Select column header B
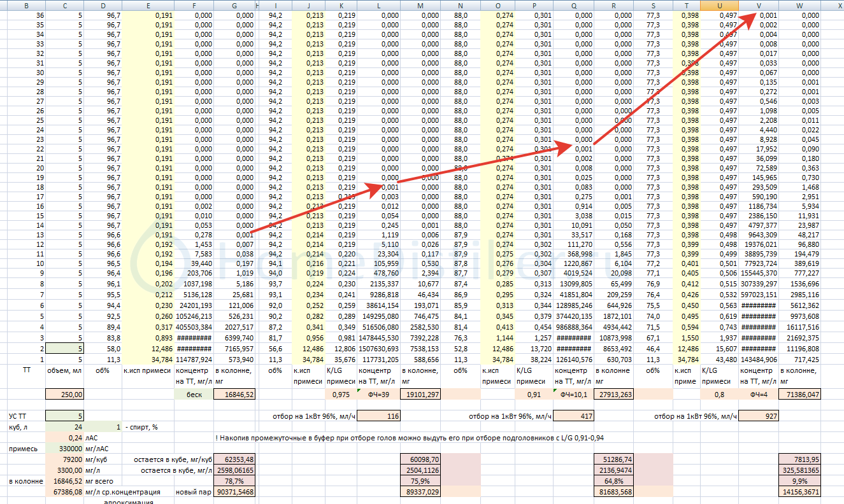Screen dimensions: 844x504 (x=25, y=4)
